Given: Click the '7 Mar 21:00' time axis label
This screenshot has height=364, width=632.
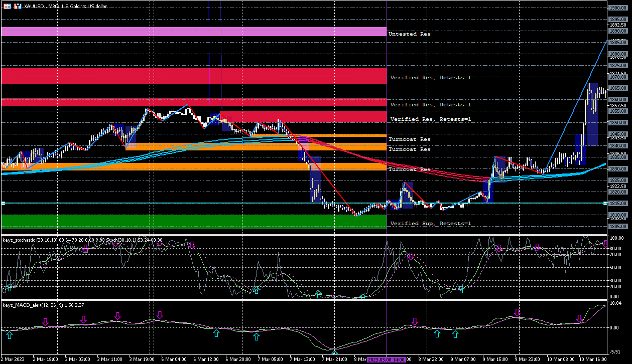Looking at the screenshot, I should 335,359.
